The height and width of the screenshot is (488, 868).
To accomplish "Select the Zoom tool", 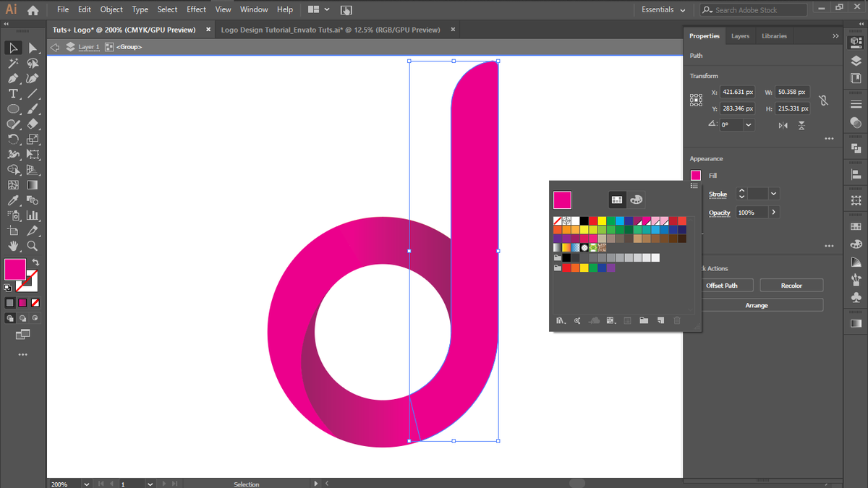I will (33, 246).
